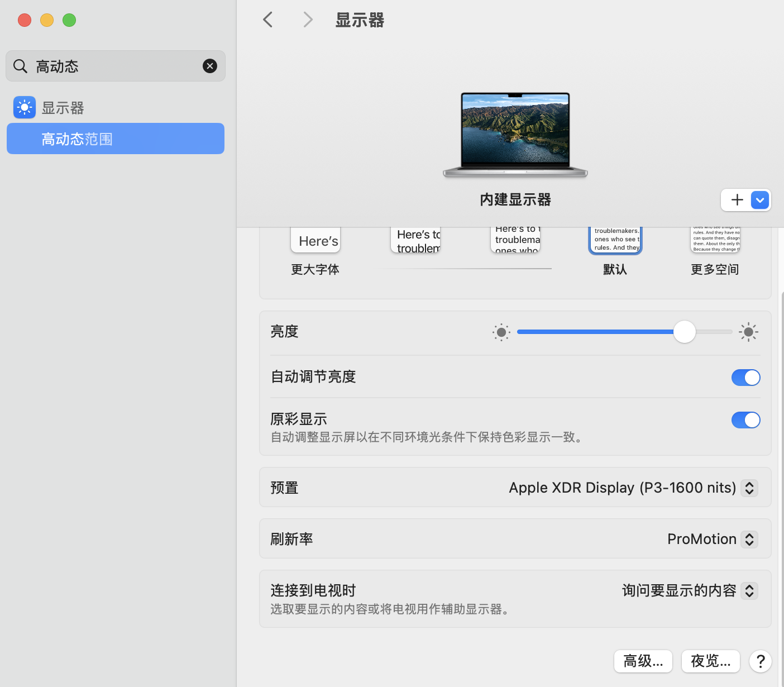Open the blue dropdown arrow beside plus

point(760,200)
